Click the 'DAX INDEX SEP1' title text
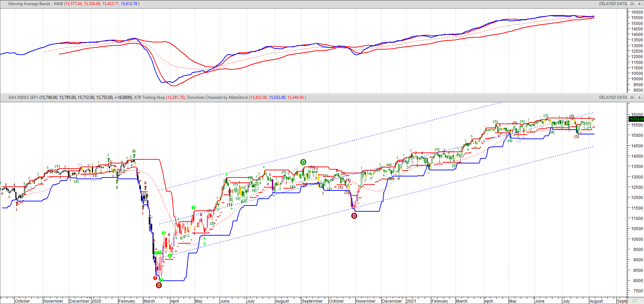 (x=24, y=97)
